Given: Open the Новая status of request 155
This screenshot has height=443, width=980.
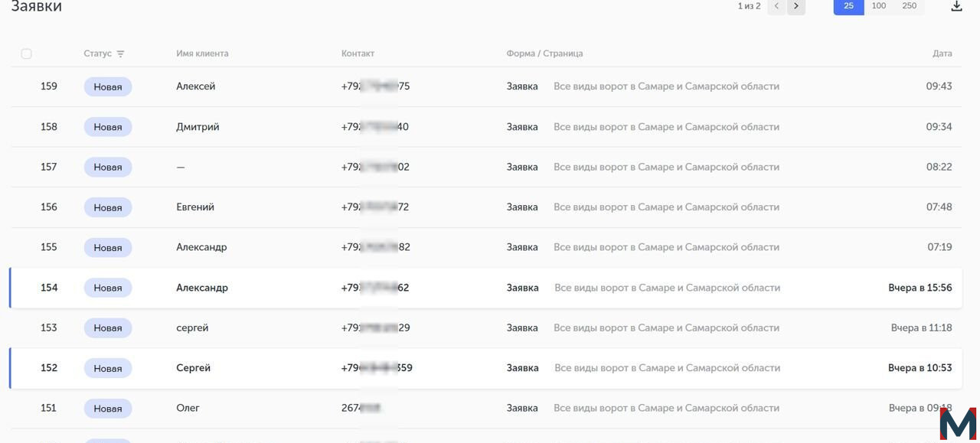Looking at the screenshot, I should (x=108, y=247).
